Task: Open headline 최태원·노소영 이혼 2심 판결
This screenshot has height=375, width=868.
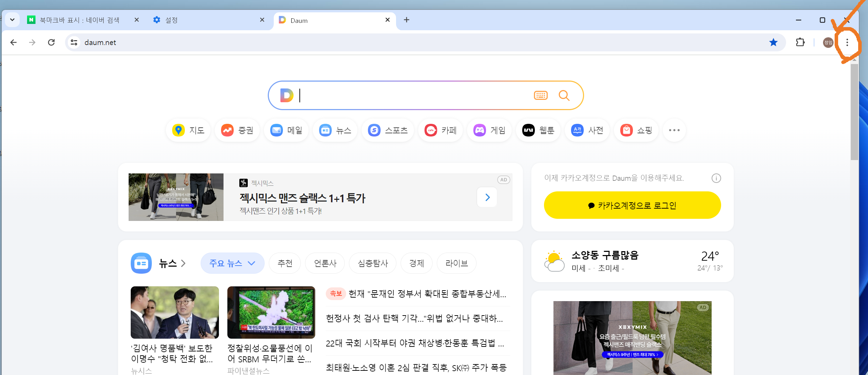Action: pyautogui.click(x=416, y=368)
